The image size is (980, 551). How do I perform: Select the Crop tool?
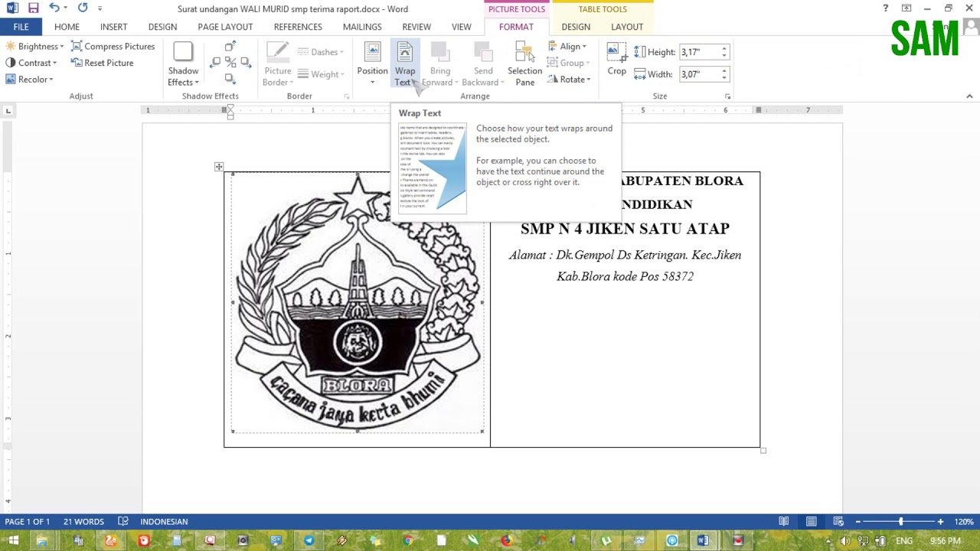coord(617,60)
